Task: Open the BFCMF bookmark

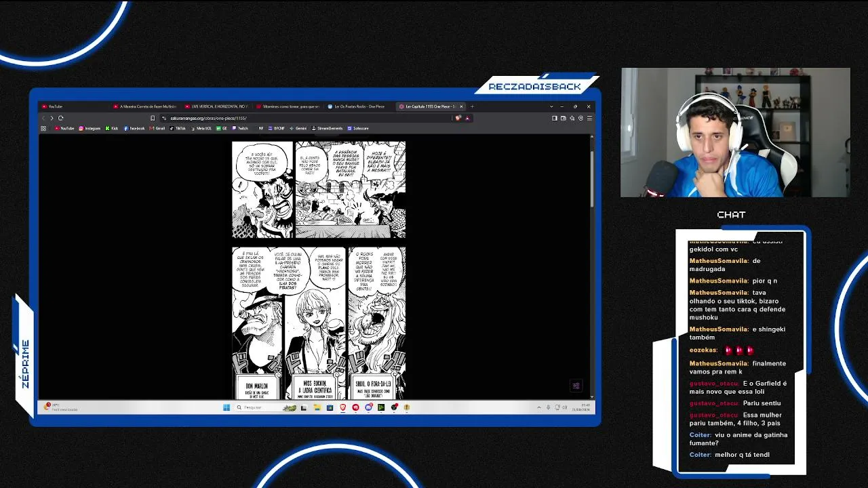Action: (x=277, y=128)
